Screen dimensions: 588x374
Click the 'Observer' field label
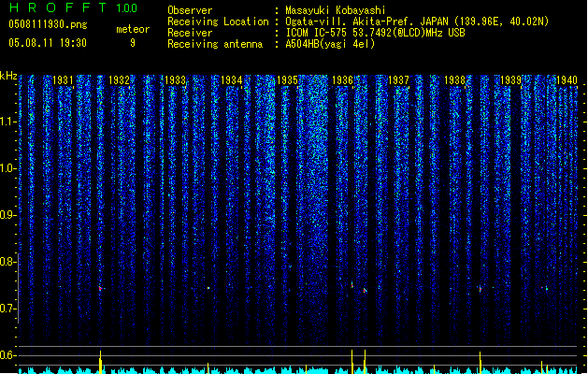(x=190, y=10)
